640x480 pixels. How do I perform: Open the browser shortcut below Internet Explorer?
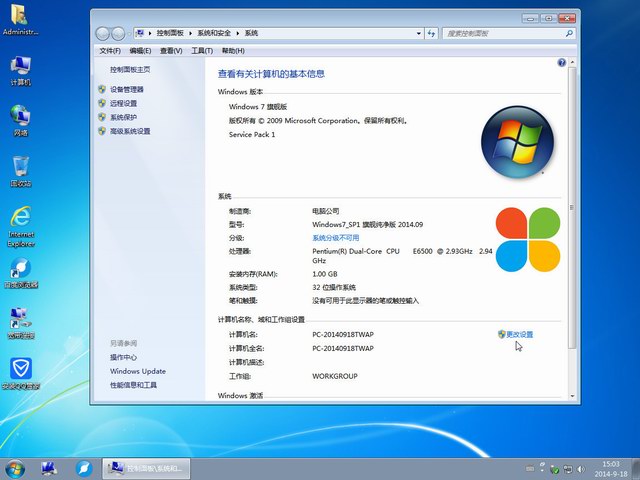click(x=21, y=273)
